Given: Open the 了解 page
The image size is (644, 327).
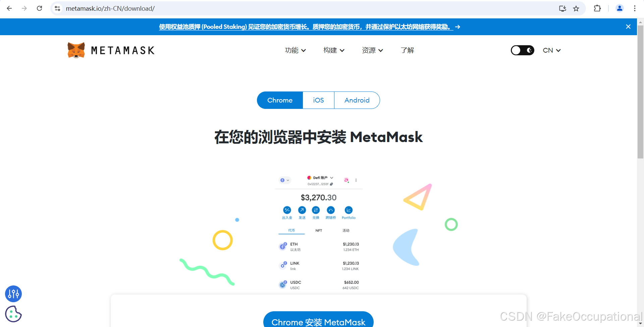Looking at the screenshot, I should 407,50.
